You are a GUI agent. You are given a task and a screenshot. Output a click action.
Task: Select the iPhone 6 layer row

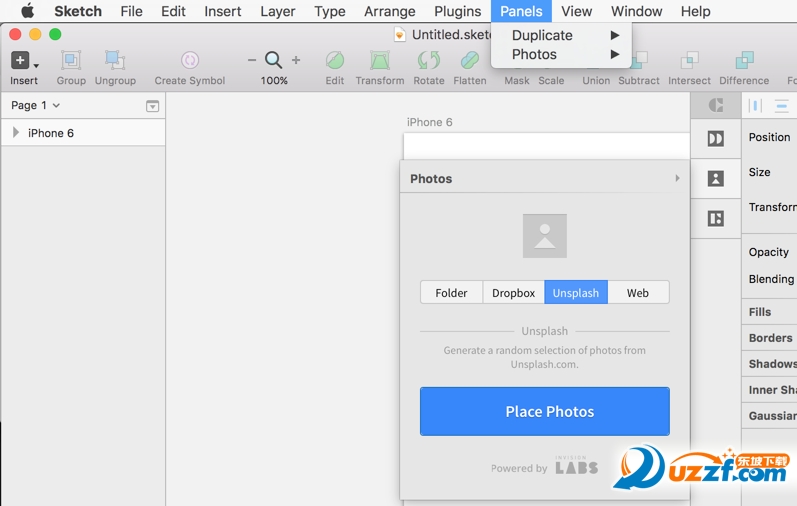(x=83, y=133)
